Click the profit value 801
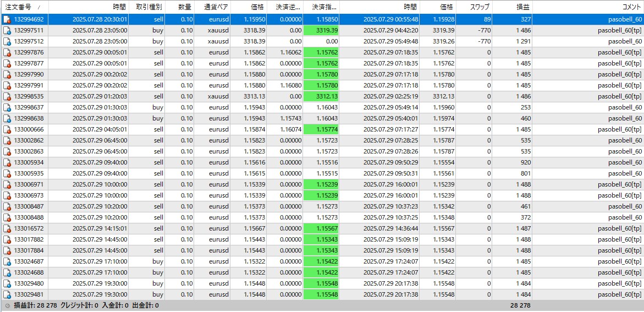Image resolution: width=644 pixels, height=312 pixels. point(525,173)
